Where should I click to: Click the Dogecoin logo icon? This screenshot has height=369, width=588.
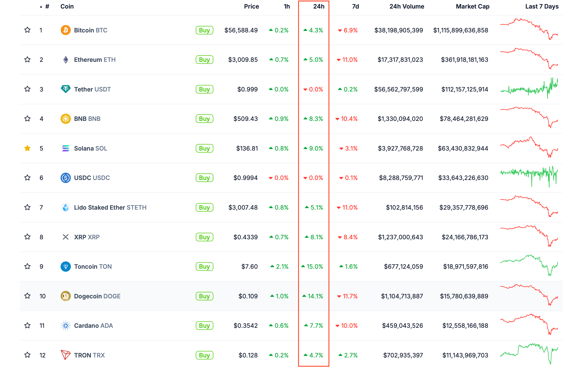(x=66, y=296)
